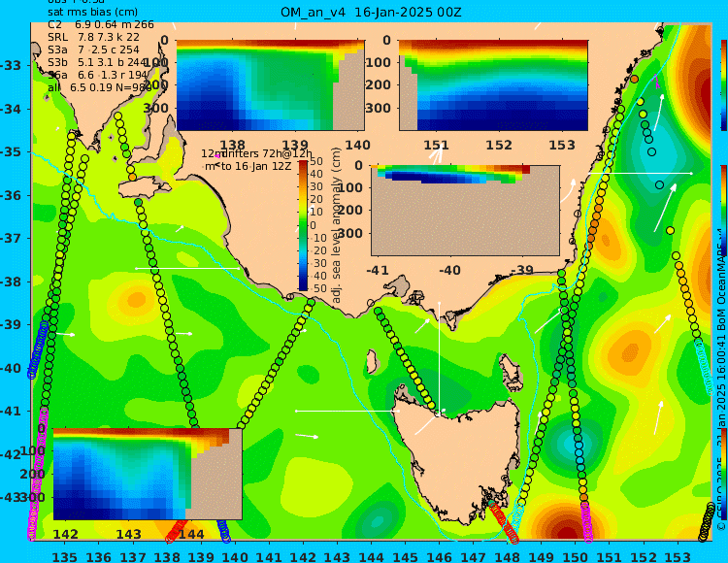Click the S3a 7 2.5 c 254 row
The width and height of the screenshot is (728, 563).
pyautogui.click(x=93, y=50)
